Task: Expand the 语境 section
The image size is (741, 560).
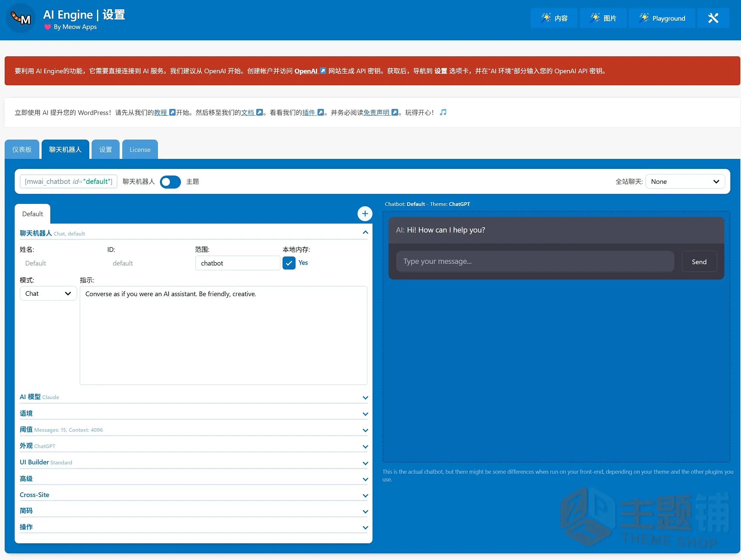Action: [194, 413]
